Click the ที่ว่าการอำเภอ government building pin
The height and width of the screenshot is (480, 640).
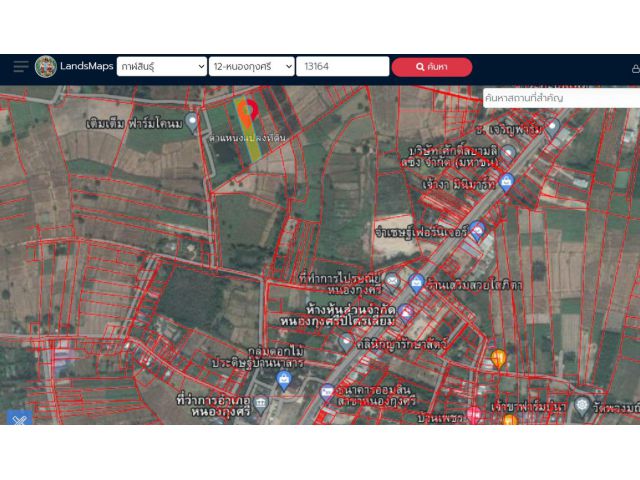pos(261,404)
